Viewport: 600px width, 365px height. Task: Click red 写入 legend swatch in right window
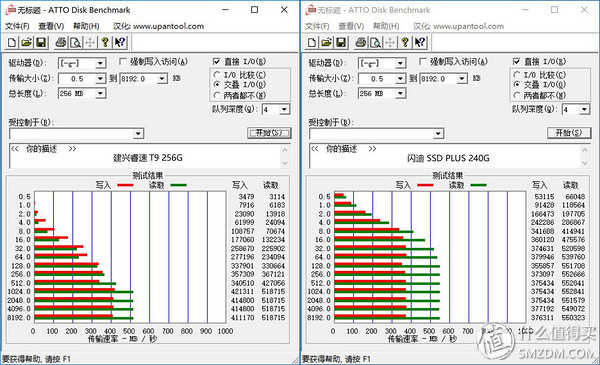coord(426,186)
